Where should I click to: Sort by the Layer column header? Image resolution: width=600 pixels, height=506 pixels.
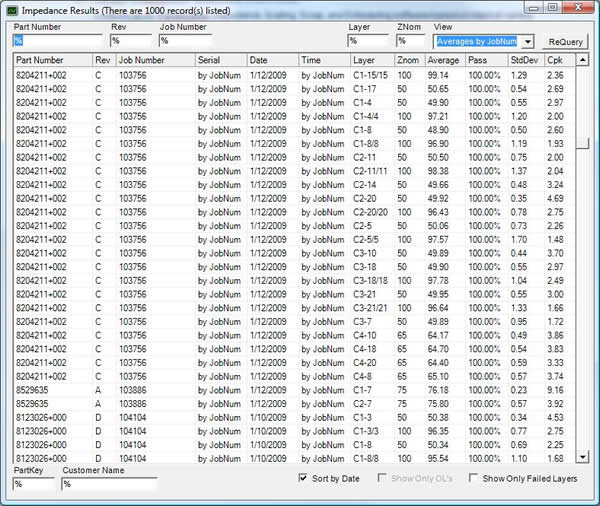pyautogui.click(x=372, y=60)
